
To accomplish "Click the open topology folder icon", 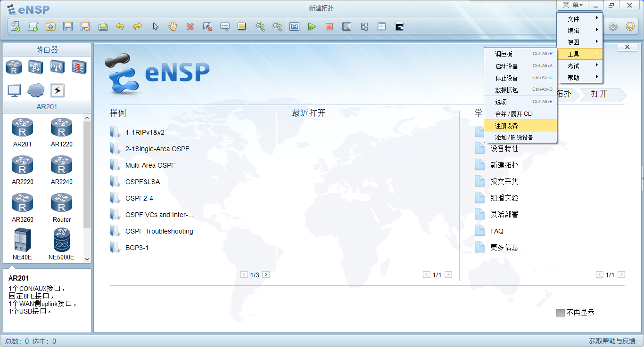I will point(50,27).
